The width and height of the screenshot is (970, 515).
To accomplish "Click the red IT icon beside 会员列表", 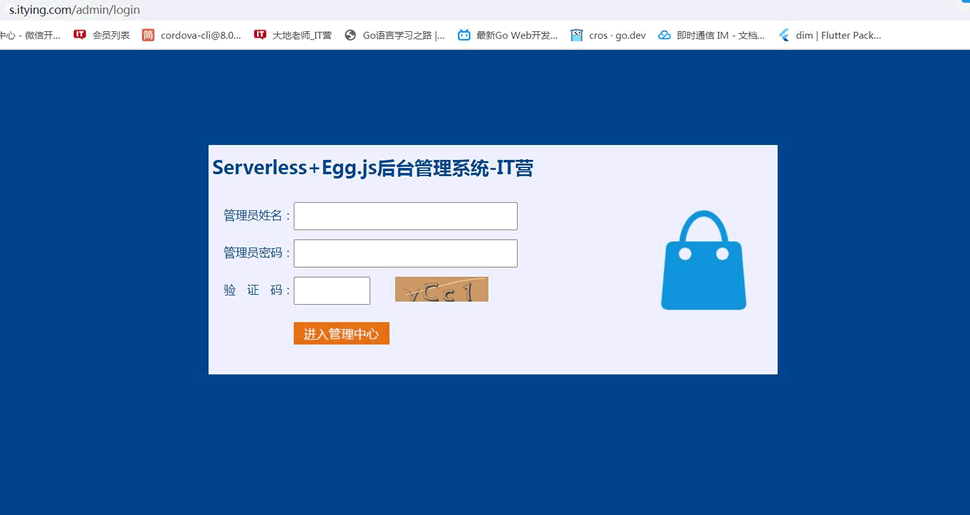I will tap(79, 35).
